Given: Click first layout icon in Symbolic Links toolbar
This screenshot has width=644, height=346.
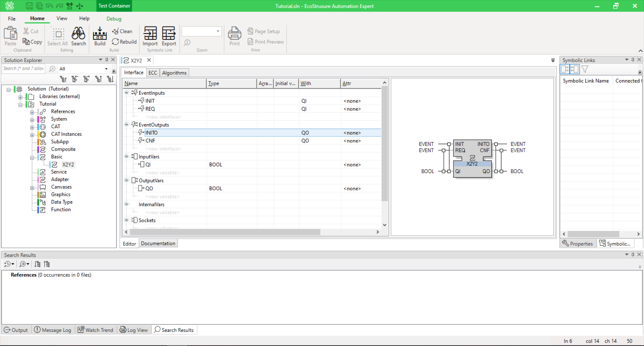Looking at the screenshot, I should (565, 69).
